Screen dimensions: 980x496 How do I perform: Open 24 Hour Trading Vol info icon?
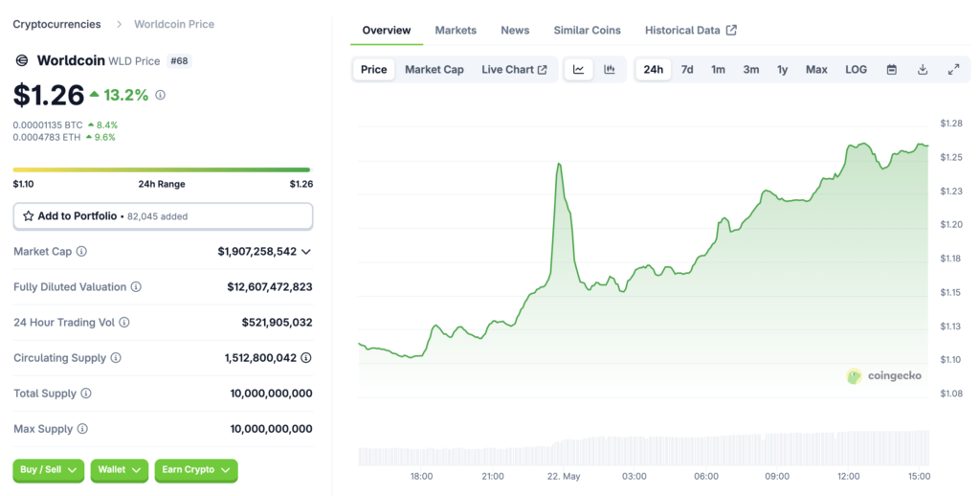point(124,323)
